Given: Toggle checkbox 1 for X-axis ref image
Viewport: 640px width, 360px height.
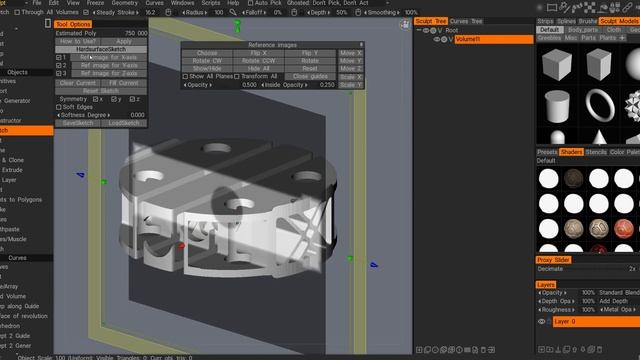Looking at the screenshot, I should [59, 58].
